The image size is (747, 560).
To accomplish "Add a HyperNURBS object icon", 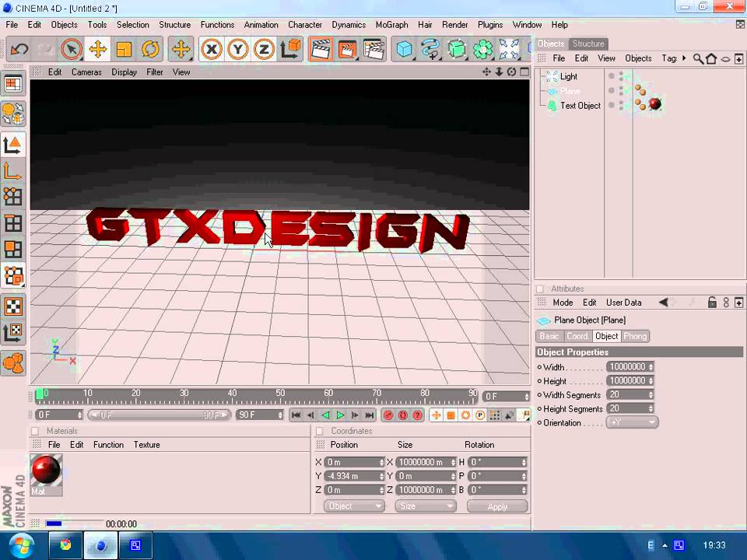I will pos(457,49).
